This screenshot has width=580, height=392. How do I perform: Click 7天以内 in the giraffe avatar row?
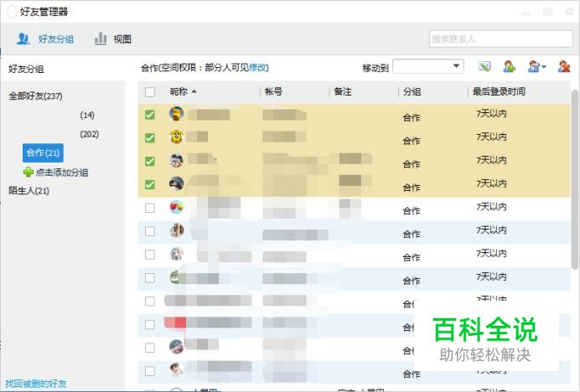(491, 113)
